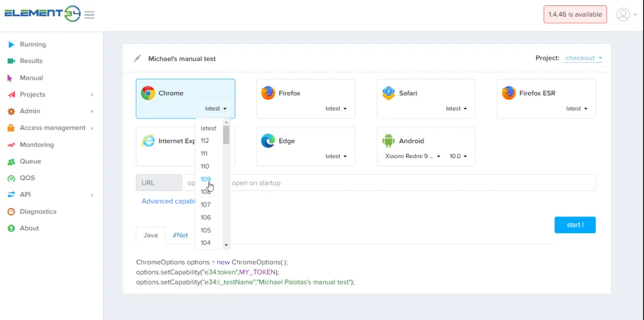Click the 1.4.46 is available notice
Screen dimensions: 644x320
(575, 14)
